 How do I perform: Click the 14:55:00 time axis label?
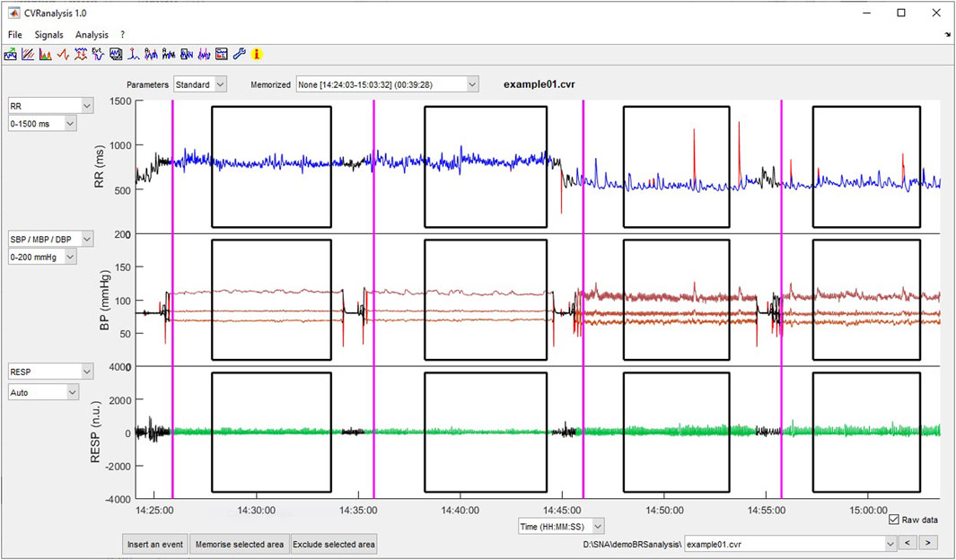[x=767, y=510]
